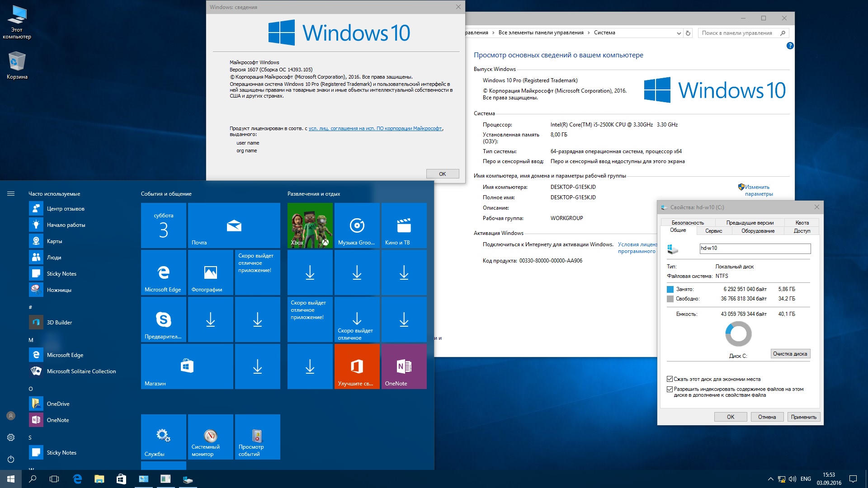The width and height of the screenshot is (868, 488).
Task: Click the hd-w10 disk name field
Action: (x=755, y=249)
